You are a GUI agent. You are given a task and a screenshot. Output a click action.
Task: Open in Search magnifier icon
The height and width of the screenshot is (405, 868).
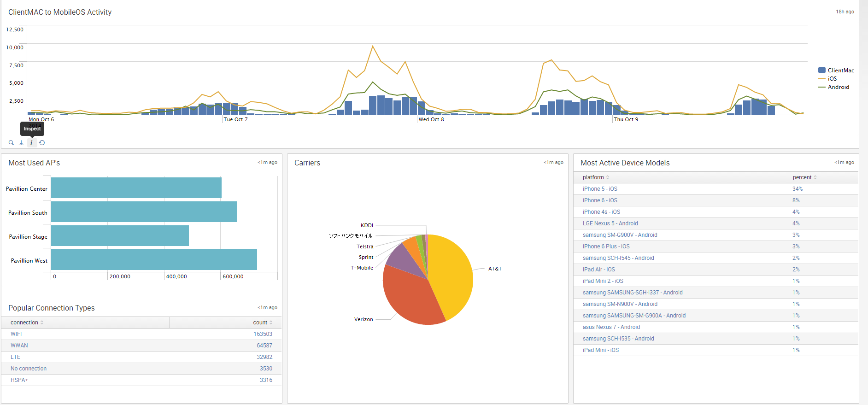tap(11, 143)
